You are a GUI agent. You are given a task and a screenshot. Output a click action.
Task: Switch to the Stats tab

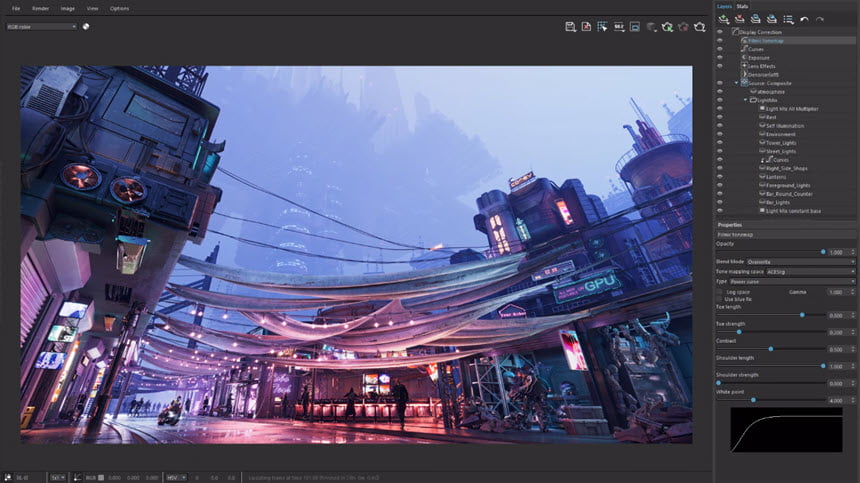pos(742,6)
